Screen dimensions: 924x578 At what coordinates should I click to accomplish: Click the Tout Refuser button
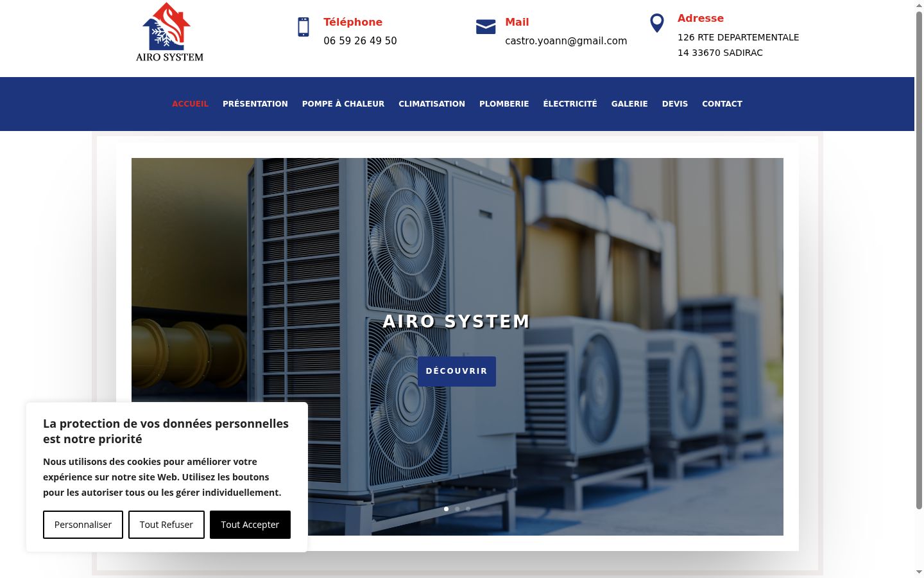166,525
